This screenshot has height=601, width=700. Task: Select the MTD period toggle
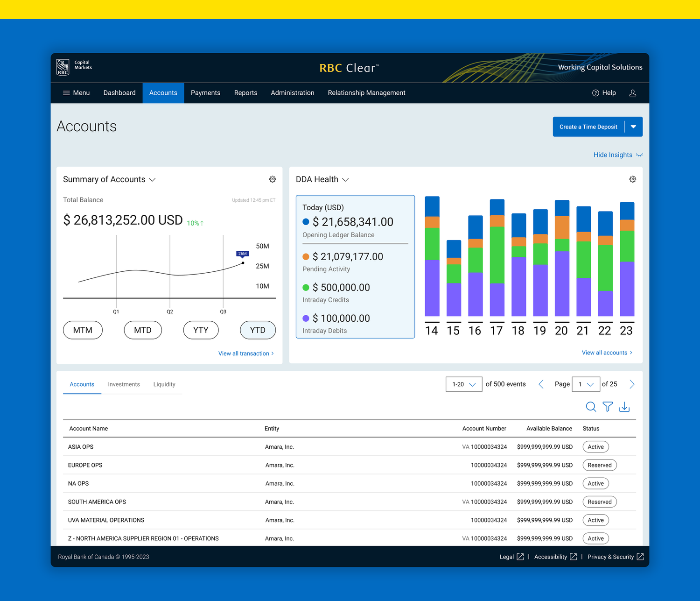coord(143,330)
